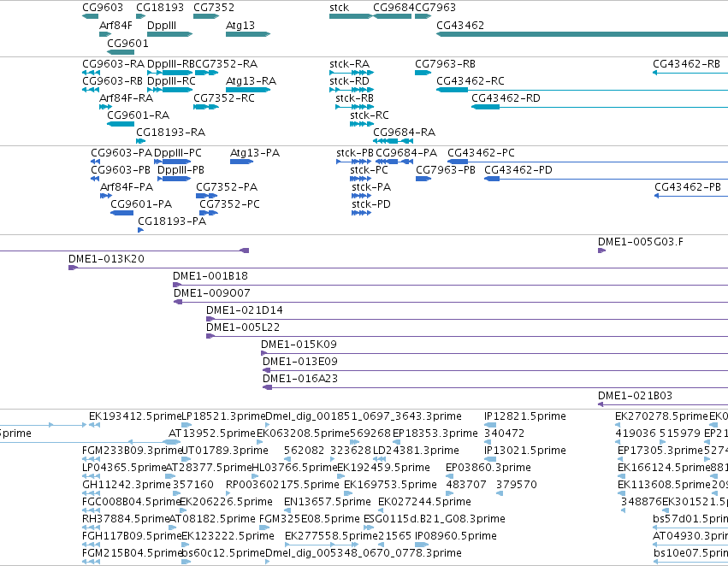728x566 pixels.
Task: Select the CG9601 gene
Action: pyautogui.click(x=121, y=52)
